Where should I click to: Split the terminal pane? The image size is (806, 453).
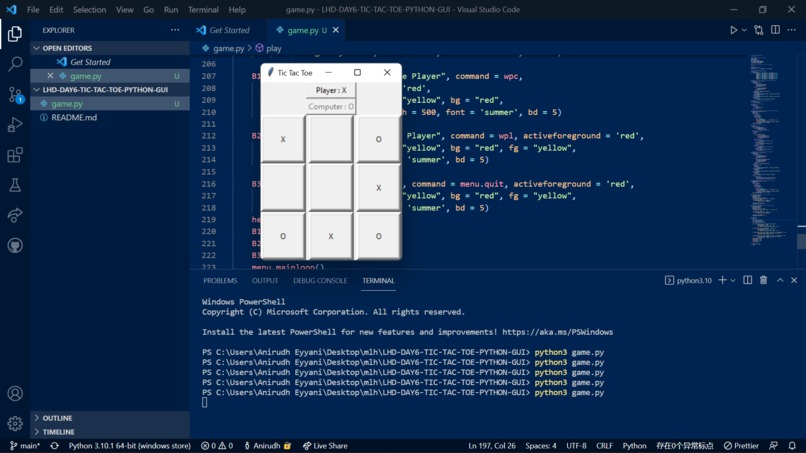pos(747,280)
